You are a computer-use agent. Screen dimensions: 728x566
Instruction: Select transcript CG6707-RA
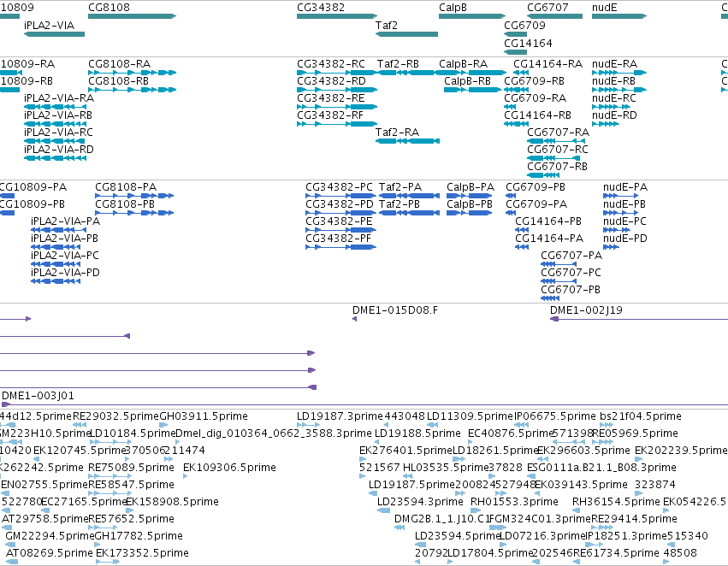point(558,133)
